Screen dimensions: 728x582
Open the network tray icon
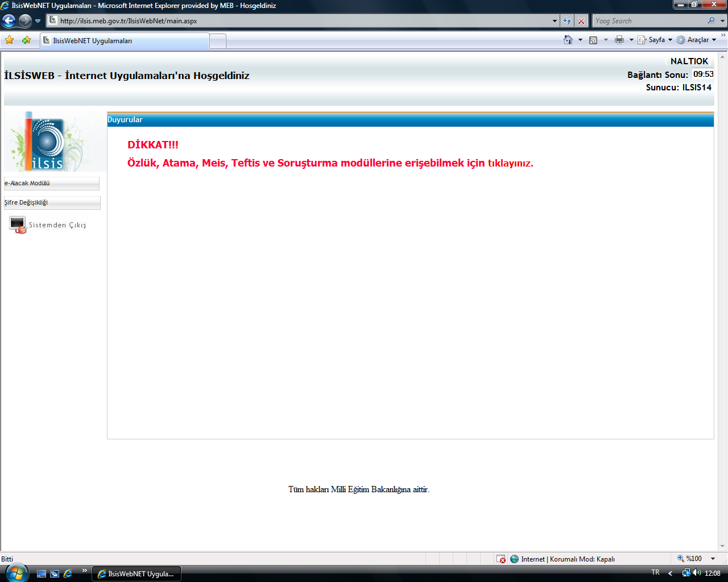tap(686, 573)
